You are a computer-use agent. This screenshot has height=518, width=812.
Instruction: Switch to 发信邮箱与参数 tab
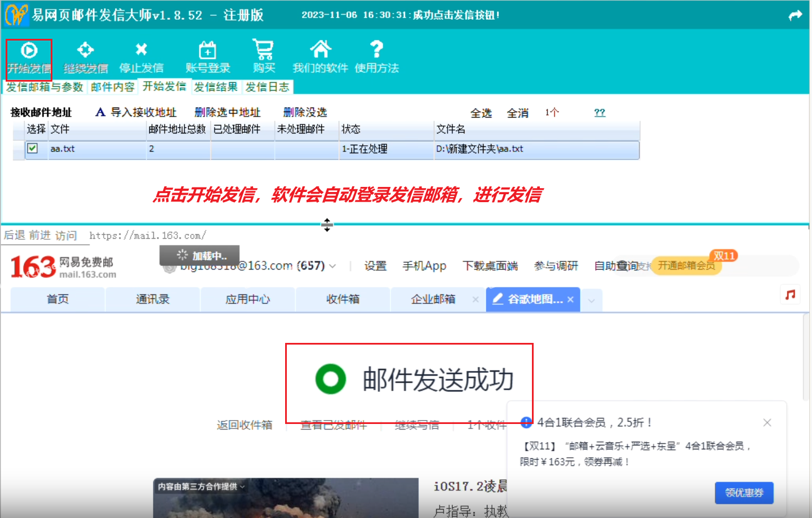(45, 87)
